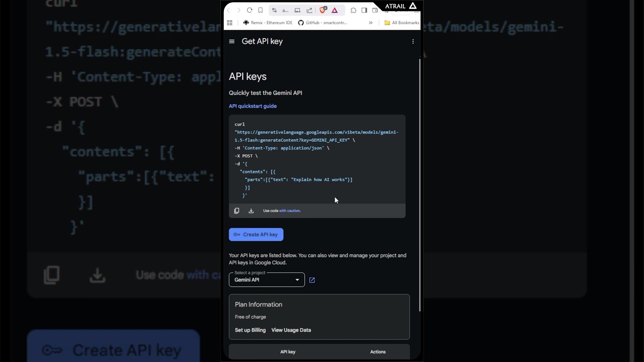The image size is (644, 362).
Task: Open project in new tab via external link icon
Action: tap(312, 280)
